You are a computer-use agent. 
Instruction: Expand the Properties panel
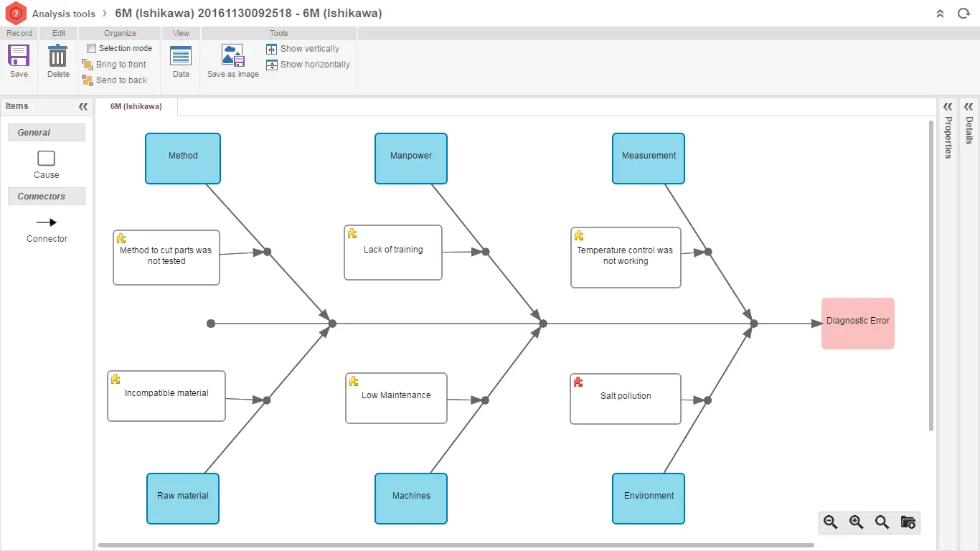(x=948, y=106)
